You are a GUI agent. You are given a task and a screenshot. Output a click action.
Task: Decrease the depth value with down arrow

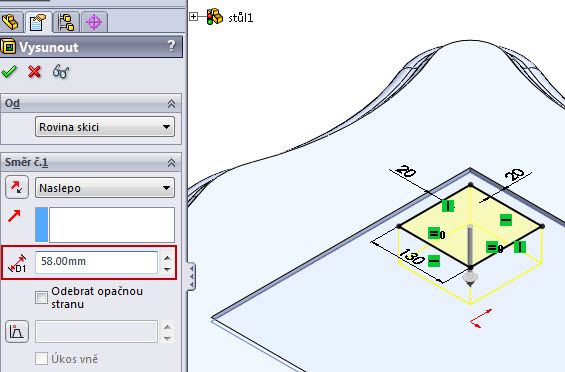pyautogui.click(x=167, y=269)
